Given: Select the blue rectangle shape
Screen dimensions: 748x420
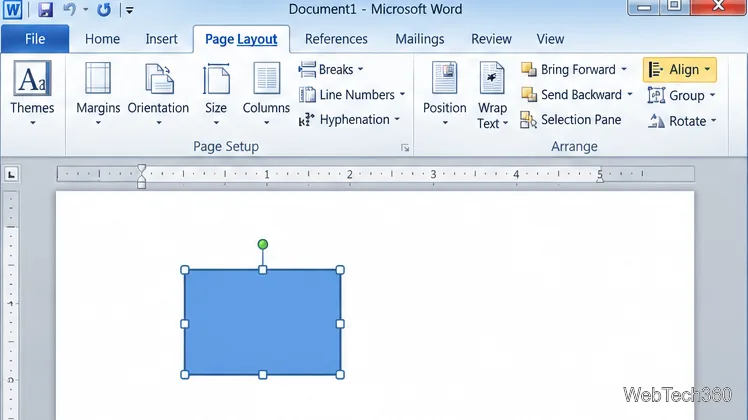Looking at the screenshot, I should [x=262, y=322].
